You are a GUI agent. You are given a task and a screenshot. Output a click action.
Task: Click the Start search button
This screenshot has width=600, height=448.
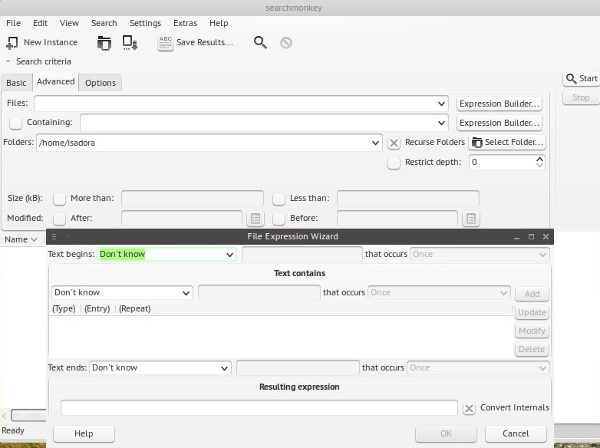point(581,78)
